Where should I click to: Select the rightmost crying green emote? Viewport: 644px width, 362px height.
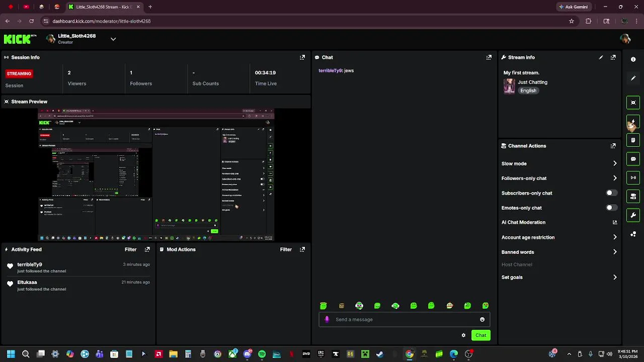pyautogui.click(x=486, y=306)
